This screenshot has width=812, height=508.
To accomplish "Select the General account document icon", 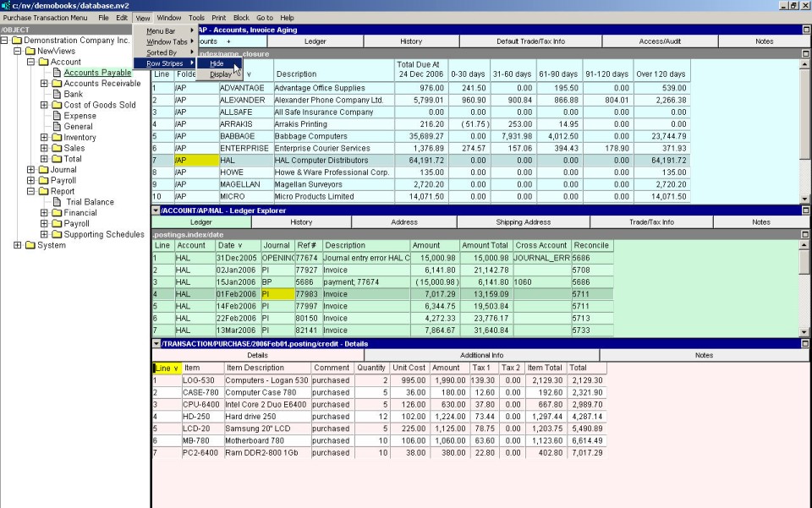I will coord(58,127).
